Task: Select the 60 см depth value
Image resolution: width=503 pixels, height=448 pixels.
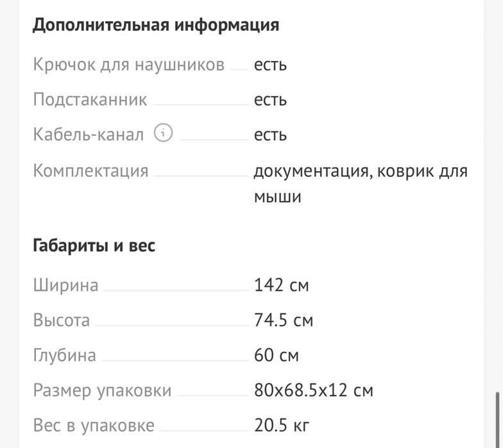Action: pos(276,355)
